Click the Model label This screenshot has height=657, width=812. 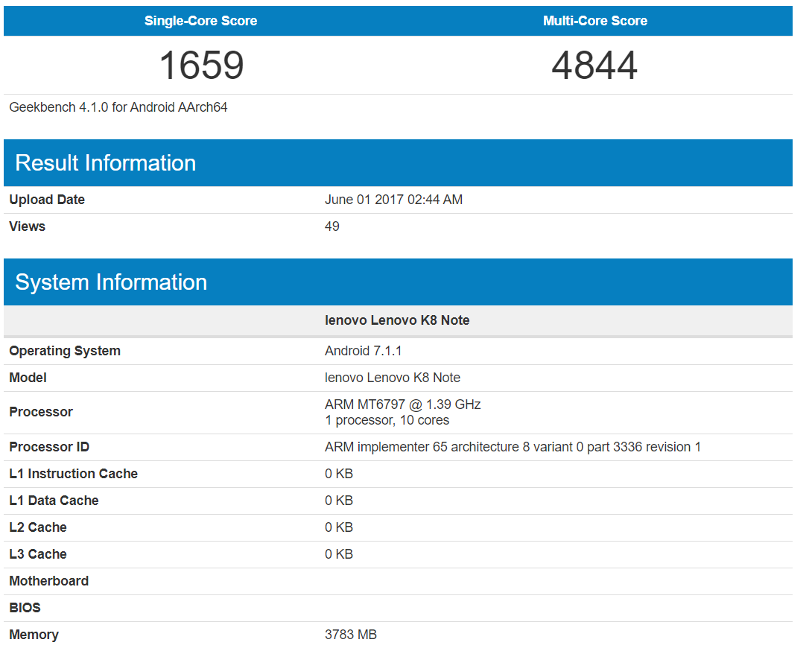click(28, 378)
